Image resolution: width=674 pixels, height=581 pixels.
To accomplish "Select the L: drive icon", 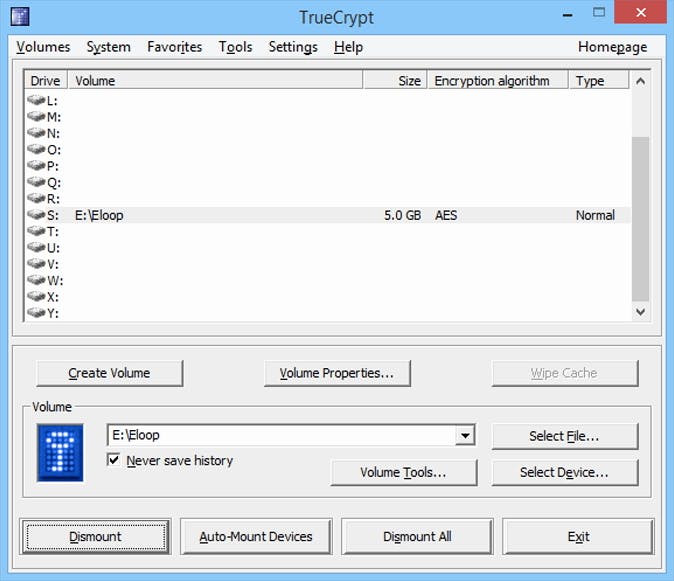I will (36, 100).
